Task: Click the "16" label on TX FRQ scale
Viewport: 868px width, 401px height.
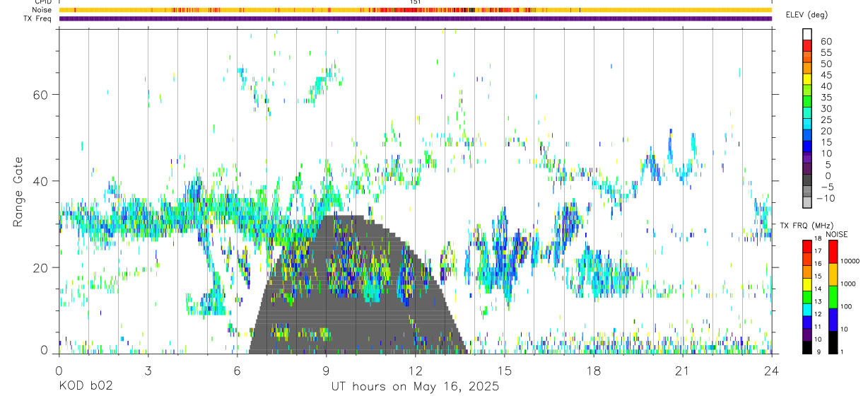Action: tap(817, 264)
